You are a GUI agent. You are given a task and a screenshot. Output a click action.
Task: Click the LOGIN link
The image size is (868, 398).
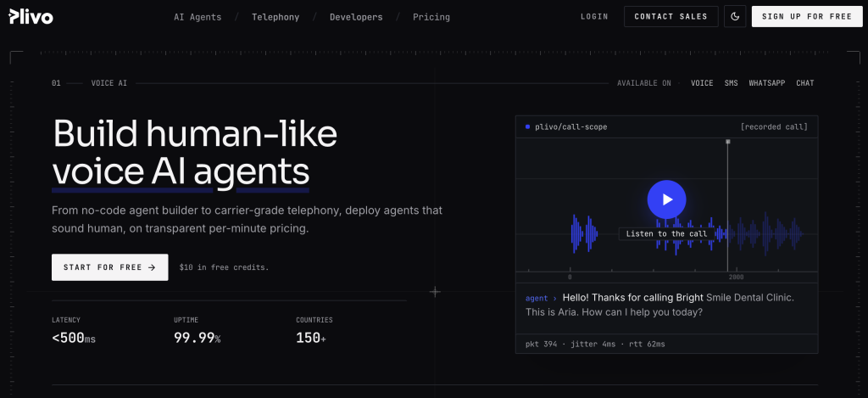pyautogui.click(x=594, y=17)
